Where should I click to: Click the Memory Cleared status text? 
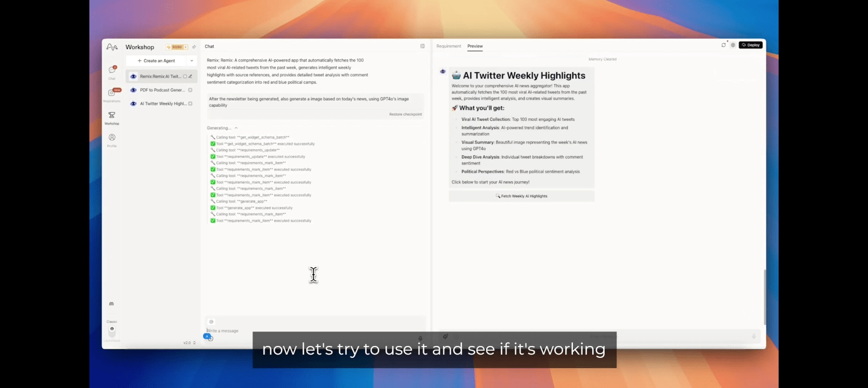click(x=603, y=59)
